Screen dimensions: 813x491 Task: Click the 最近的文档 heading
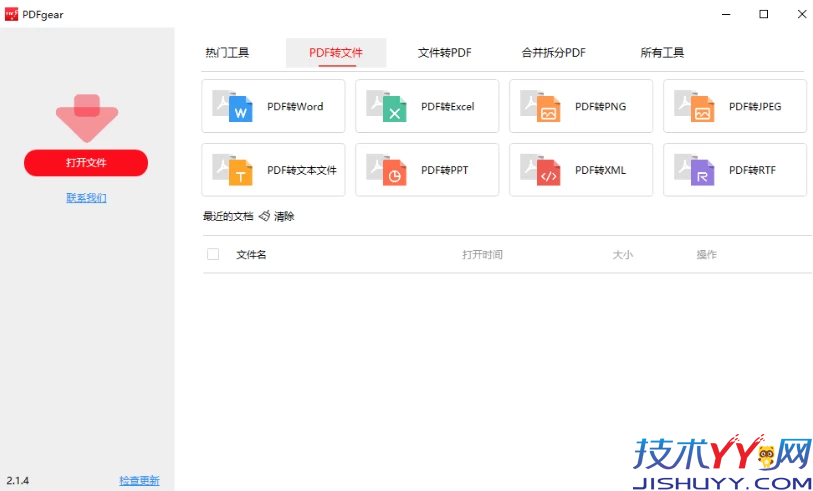pos(228,216)
